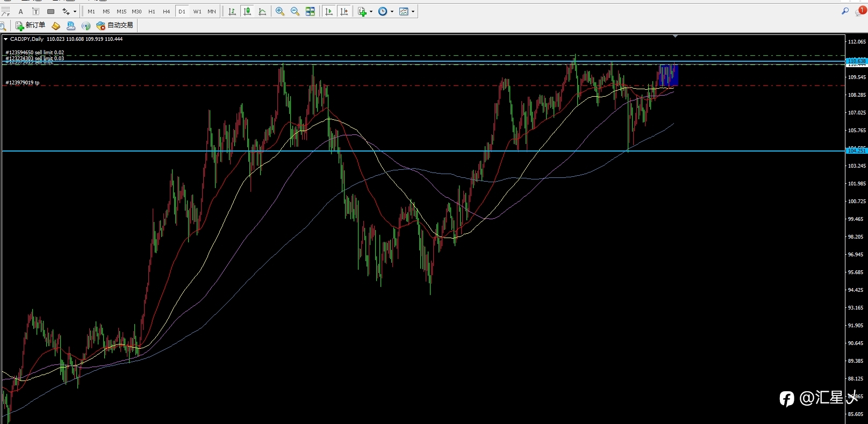The width and height of the screenshot is (868, 424).
Task: Switch to bar chart display
Action: click(x=232, y=11)
